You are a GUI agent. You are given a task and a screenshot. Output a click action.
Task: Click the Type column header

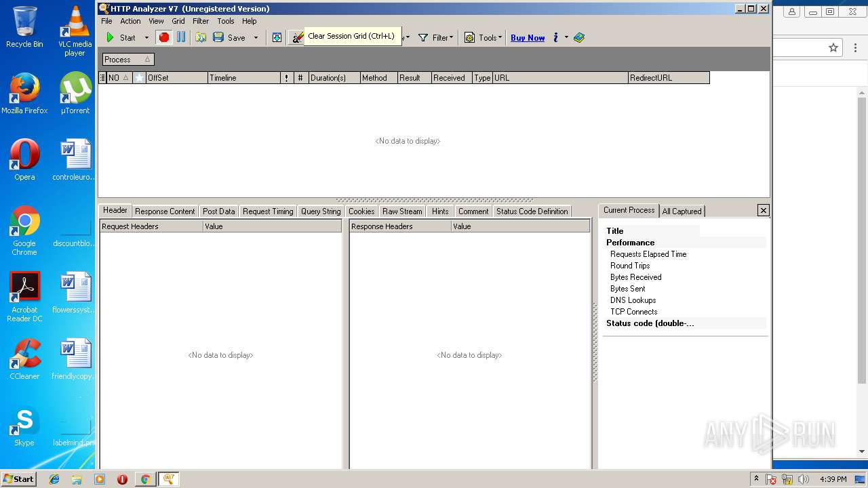[482, 78]
